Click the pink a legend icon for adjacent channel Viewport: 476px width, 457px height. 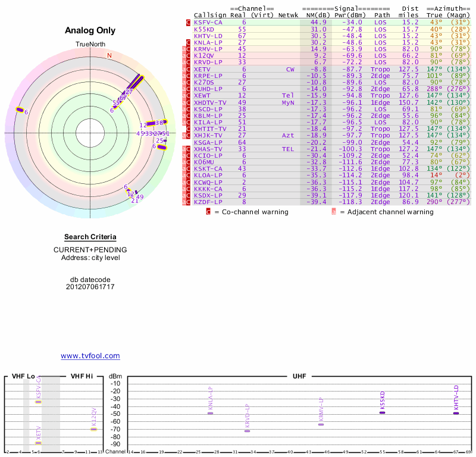[334, 212]
